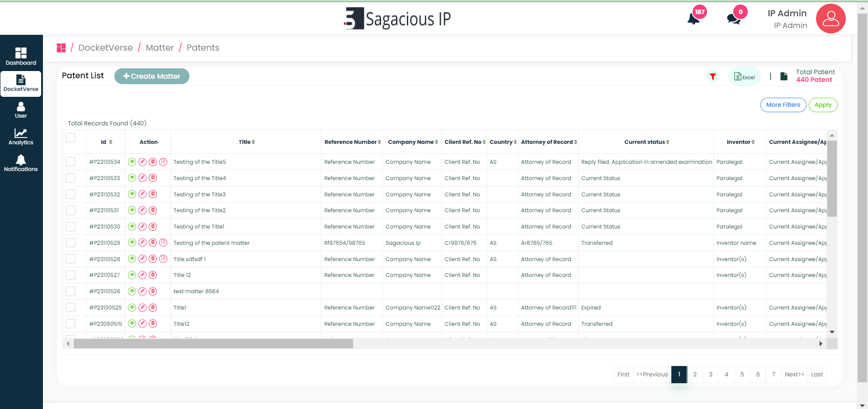Click the dashboard home icon in breadcrumb
The width and height of the screenshot is (868, 409).
pyautogui.click(x=61, y=48)
